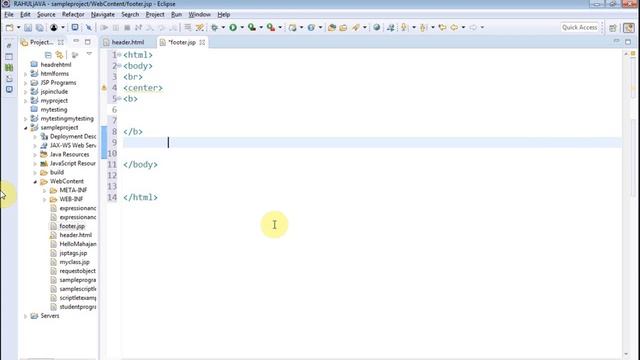This screenshot has width=640, height=360.
Task: Close the Project Explorer view tab
Action: click(60, 42)
